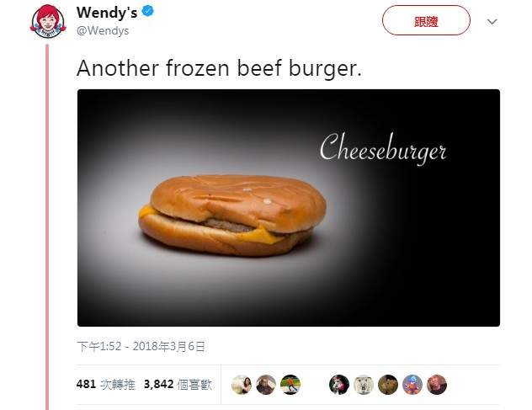Screen dimensions: 532x410
Task: Open the second liker avatar
Action: [x=266, y=385]
